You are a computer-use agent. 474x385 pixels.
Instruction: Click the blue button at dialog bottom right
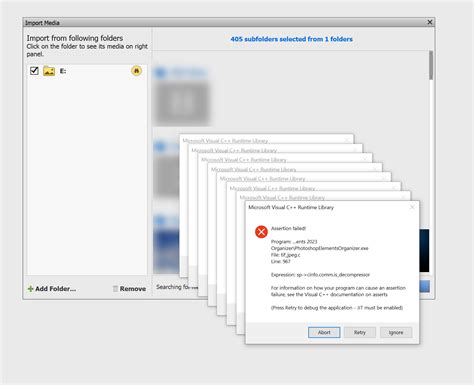coord(424,286)
